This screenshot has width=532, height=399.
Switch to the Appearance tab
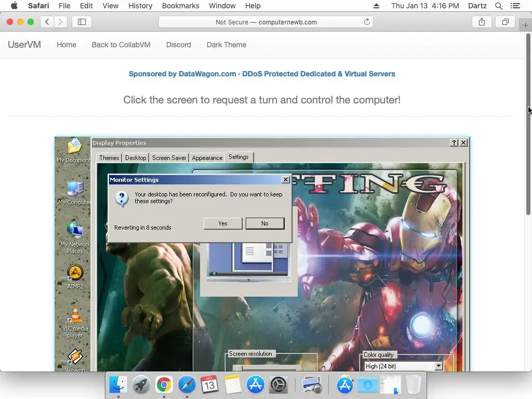207,158
